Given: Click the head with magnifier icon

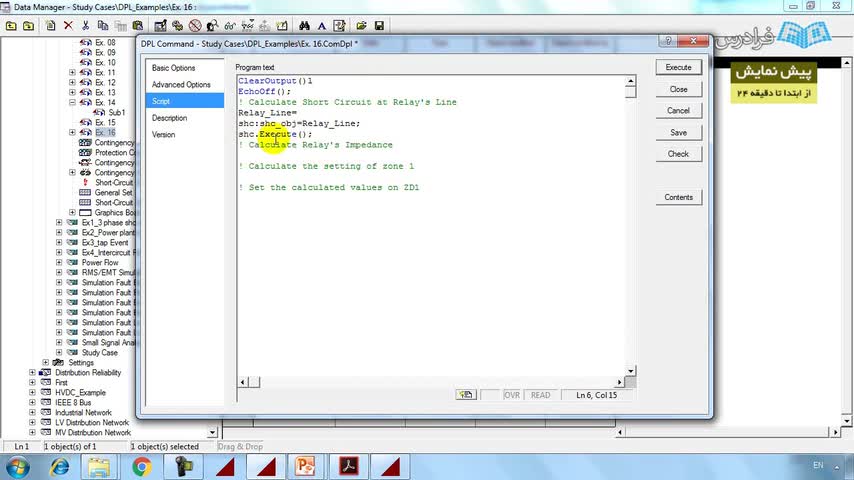Looking at the screenshot, I should 212,26.
